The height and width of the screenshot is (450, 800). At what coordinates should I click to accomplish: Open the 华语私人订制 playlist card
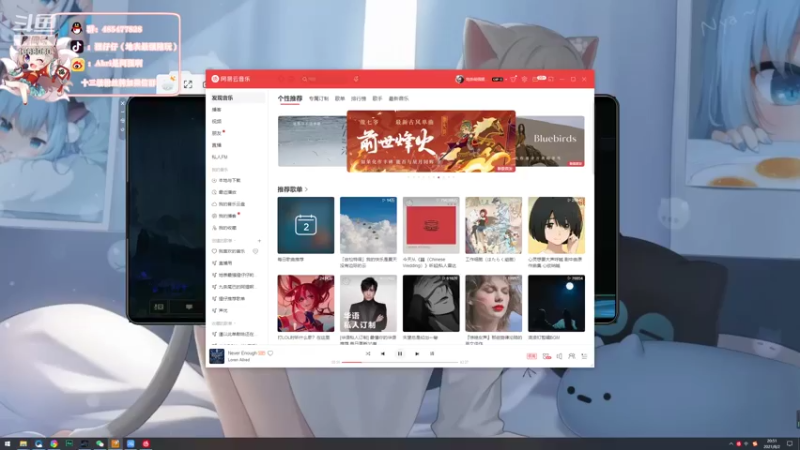point(368,304)
